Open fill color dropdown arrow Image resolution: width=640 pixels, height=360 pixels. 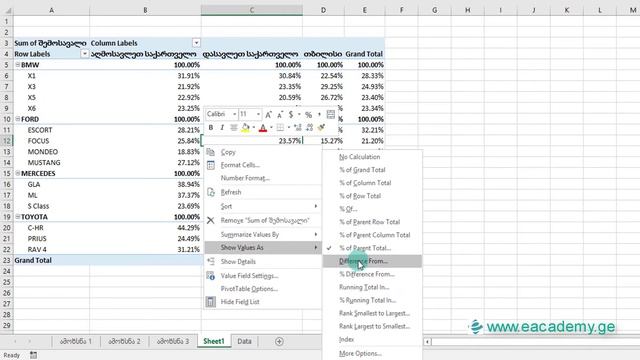pyautogui.click(x=253, y=128)
